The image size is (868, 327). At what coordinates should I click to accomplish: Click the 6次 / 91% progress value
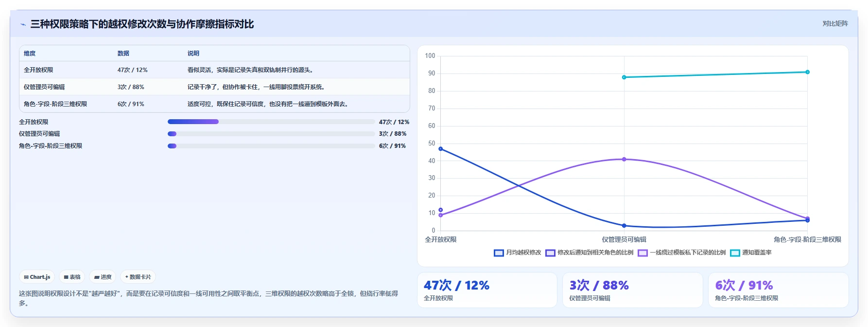pos(393,146)
